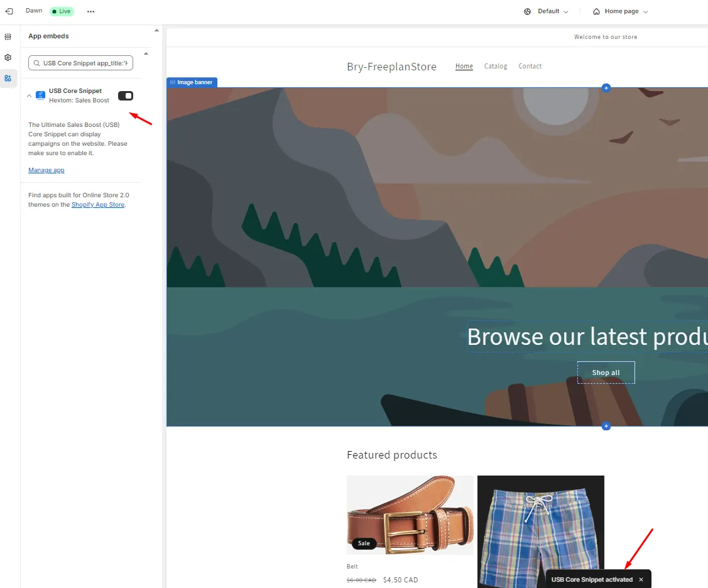Follow the Manage app link
The width and height of the screenshot is (708, 588).
pos(46,170)
